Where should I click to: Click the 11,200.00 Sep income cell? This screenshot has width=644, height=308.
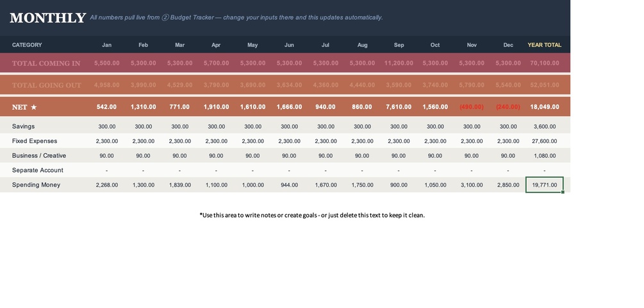point(399,64)
